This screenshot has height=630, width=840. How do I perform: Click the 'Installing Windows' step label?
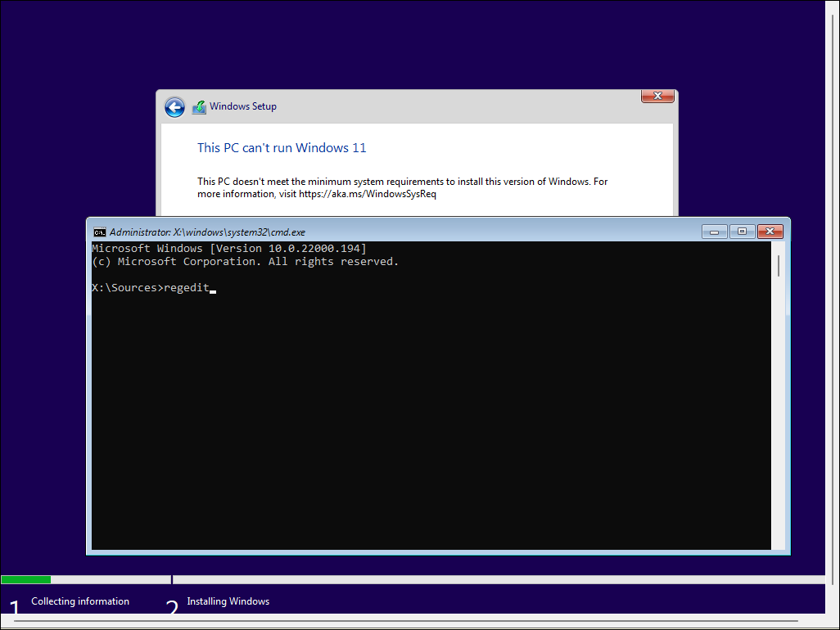(x=228, y=601)
